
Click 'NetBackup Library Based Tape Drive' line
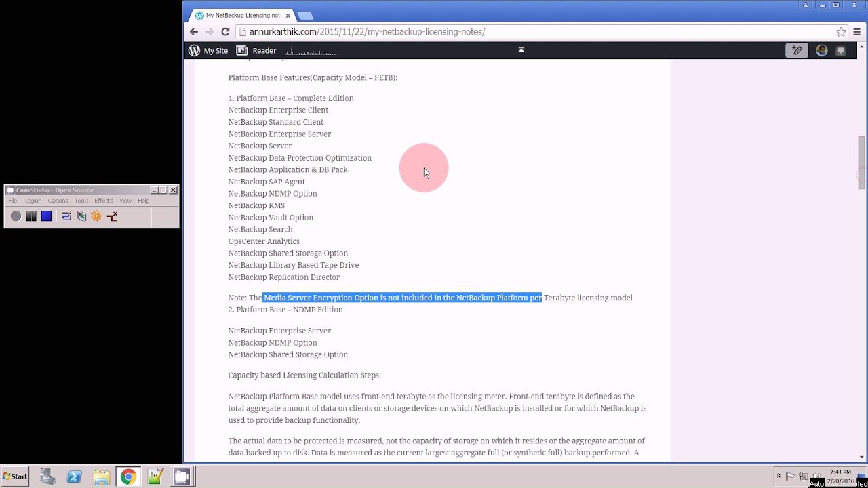[294, 265]
